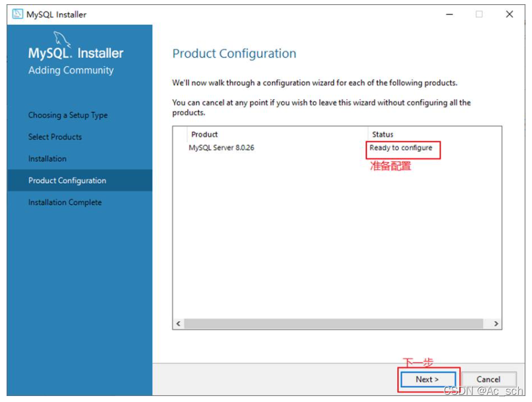Open the Choosing a Setup Type step
532x402 pixels.
tap(68, 115)
